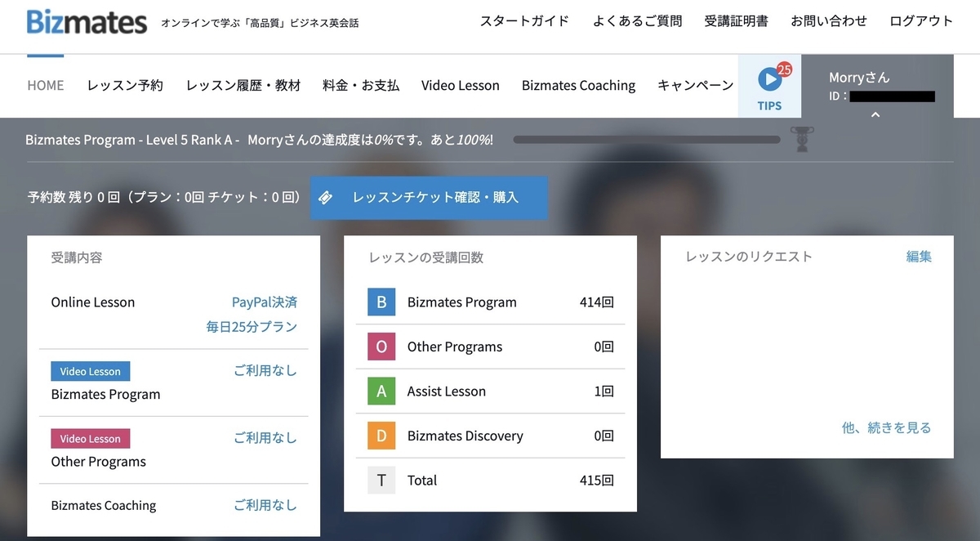Open the TIPS play icon
Screen dimensions: 980x541
pyautogui.click(x=768, y=79)
